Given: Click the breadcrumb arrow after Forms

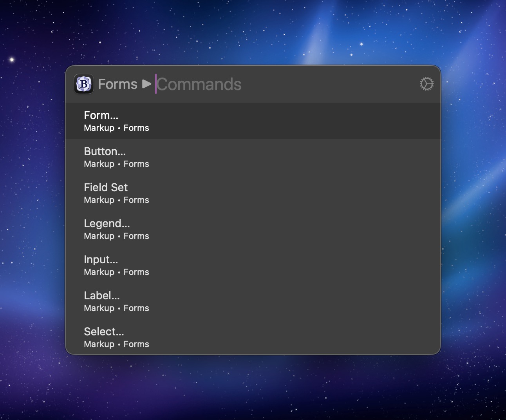Looking at the screenshot, I should (x=147, y=84).
